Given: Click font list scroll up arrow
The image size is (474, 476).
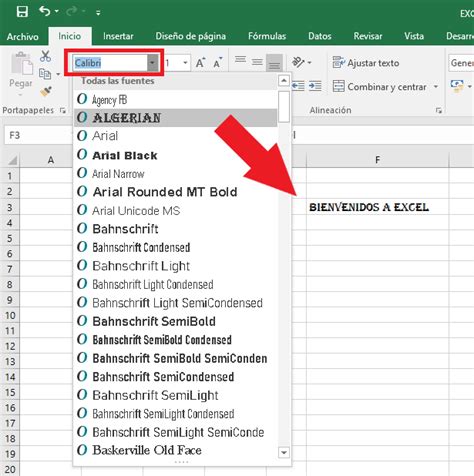Looking at the screenshot, I should (284, 81).
